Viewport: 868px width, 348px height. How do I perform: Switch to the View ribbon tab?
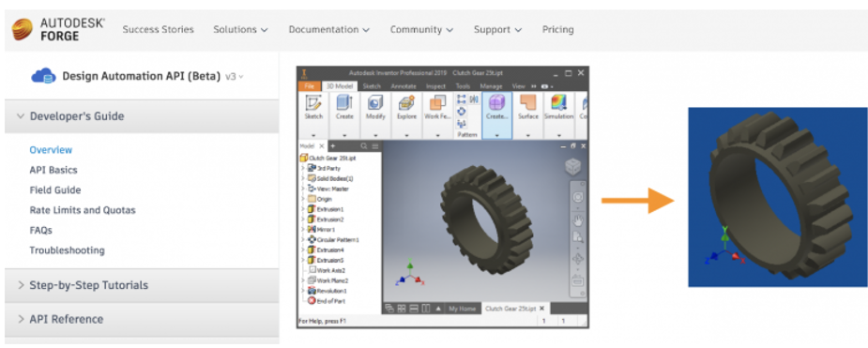[x=518, y=86]
